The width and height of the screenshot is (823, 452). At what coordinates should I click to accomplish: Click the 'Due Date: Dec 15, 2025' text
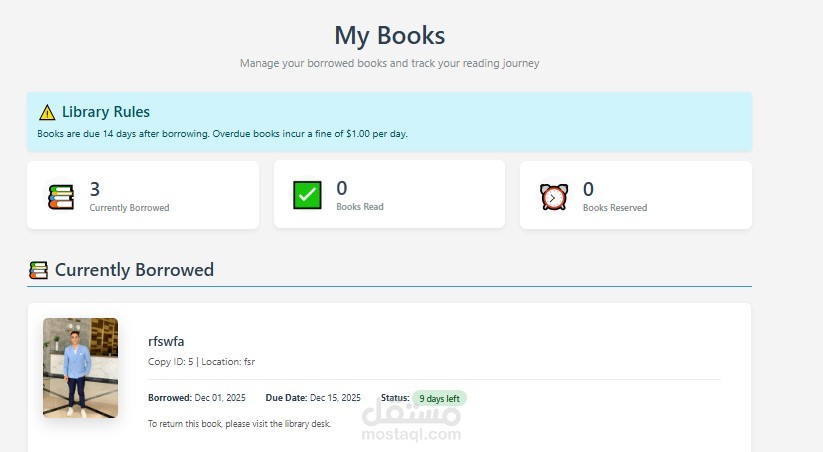pos(313,398)
